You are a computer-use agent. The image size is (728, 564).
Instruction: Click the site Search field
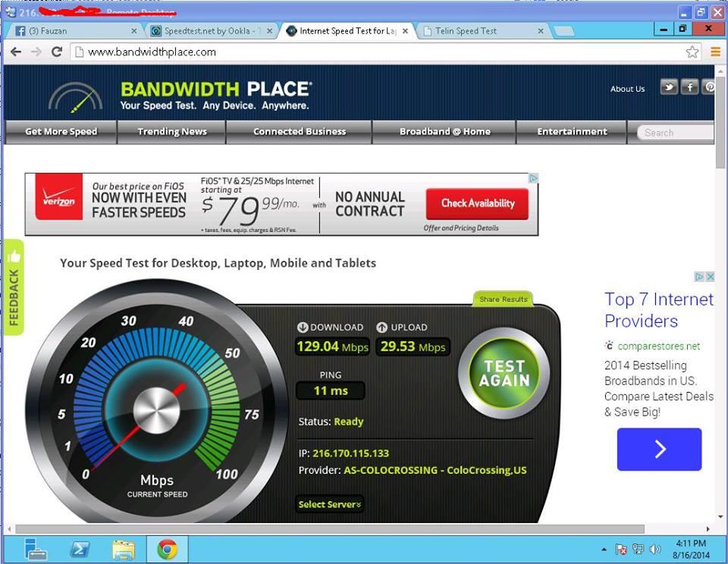pos(676,133)
